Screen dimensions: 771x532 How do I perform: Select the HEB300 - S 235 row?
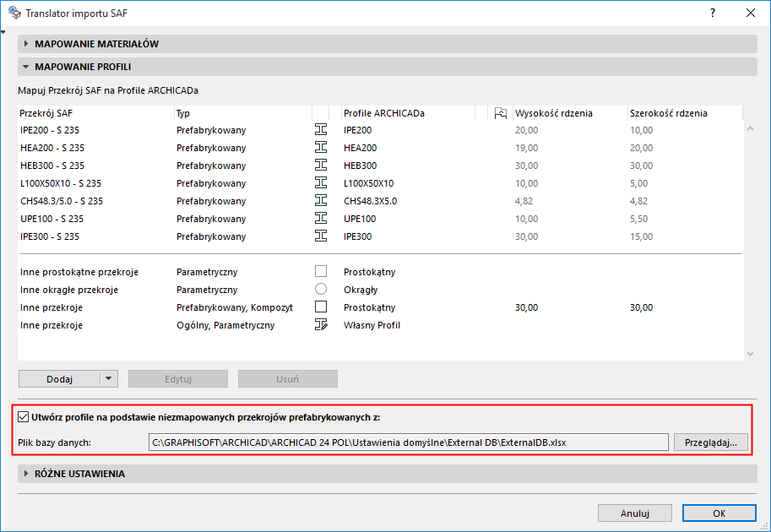380,166
